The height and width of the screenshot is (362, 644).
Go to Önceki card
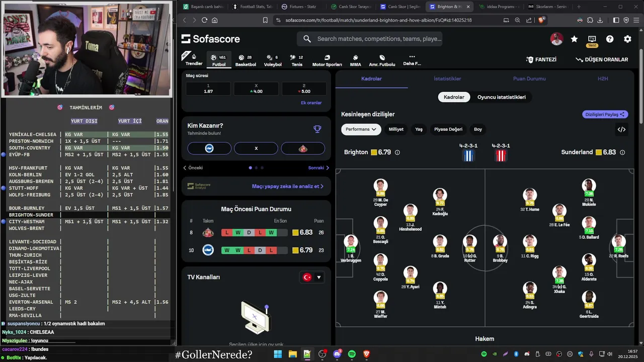pyautogui.click(x=193, y=168)
